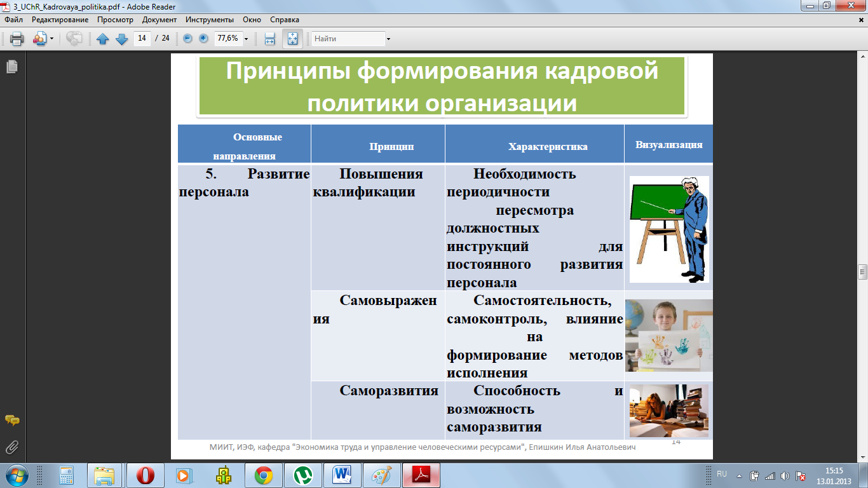Click the child with handprints picture

(x=669, y=335)
